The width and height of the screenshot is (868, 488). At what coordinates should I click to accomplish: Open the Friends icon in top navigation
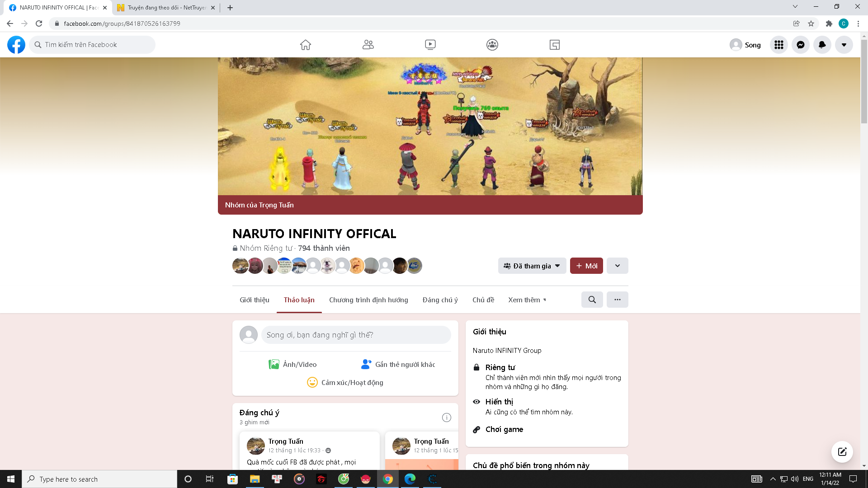(368, 45)
